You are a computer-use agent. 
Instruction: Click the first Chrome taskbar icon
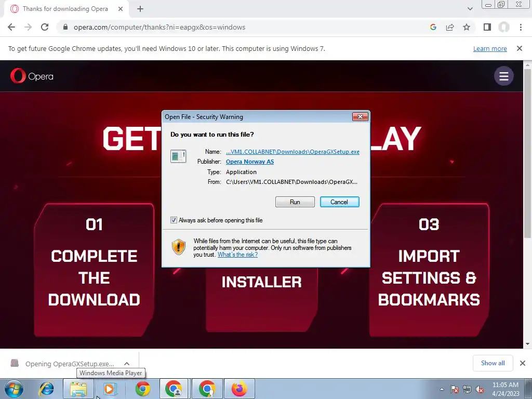coord(143,389)
